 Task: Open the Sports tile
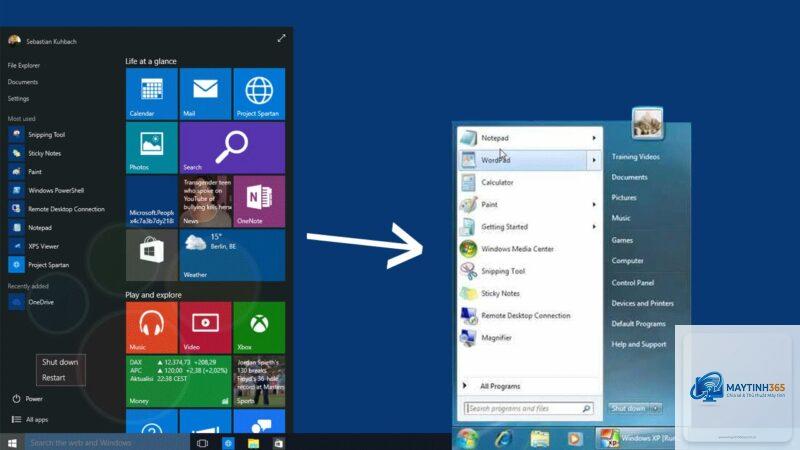(x=259, y=381)
